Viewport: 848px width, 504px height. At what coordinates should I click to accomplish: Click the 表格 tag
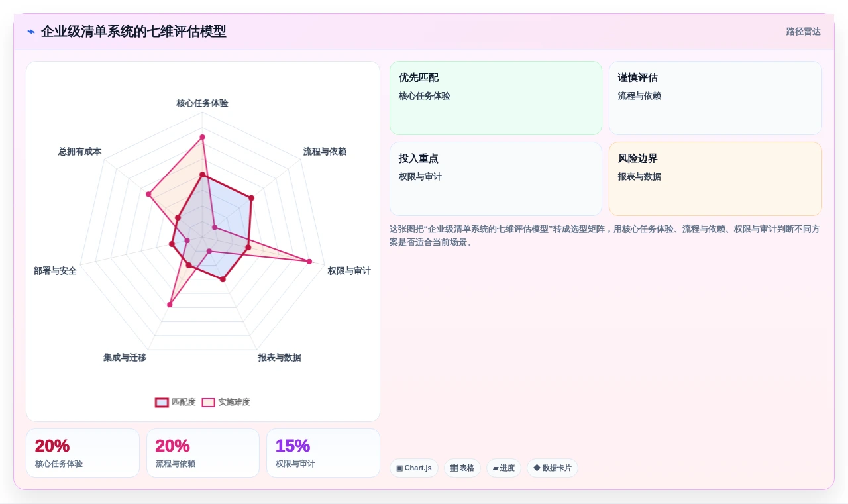coord(462,468)
